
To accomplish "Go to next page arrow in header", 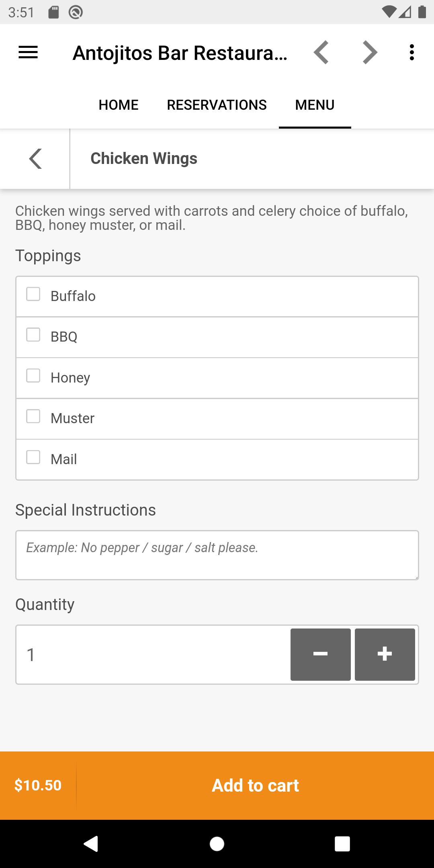I will (x=370, y=52).
